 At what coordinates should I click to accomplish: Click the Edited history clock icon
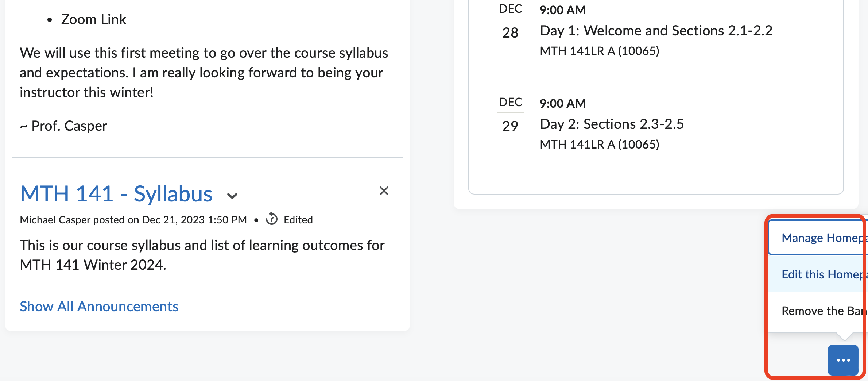pyautogui.click(x=272, y=219)
